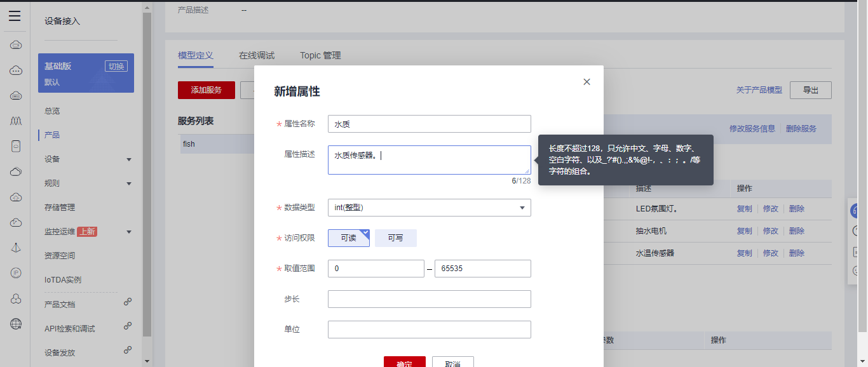Expand the 规则 sidebar submenu arrow

tap(129, 183)
